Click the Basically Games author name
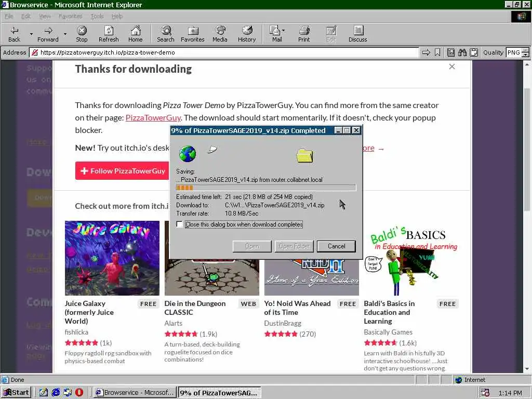 click(x=388, y=332)
